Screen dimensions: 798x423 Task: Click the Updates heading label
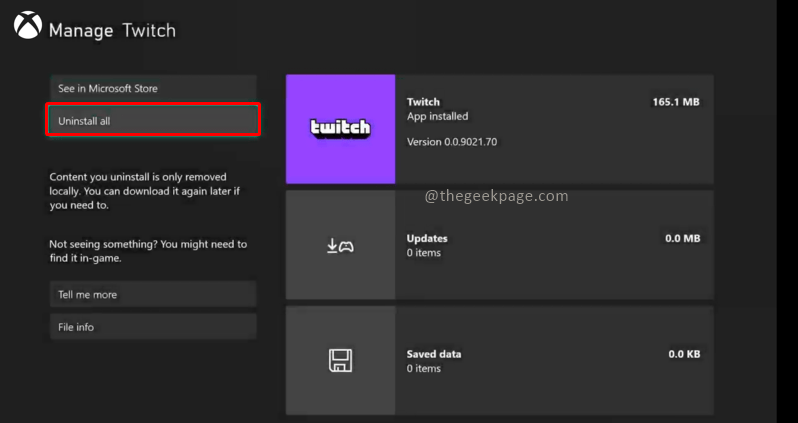pos(427,238)
